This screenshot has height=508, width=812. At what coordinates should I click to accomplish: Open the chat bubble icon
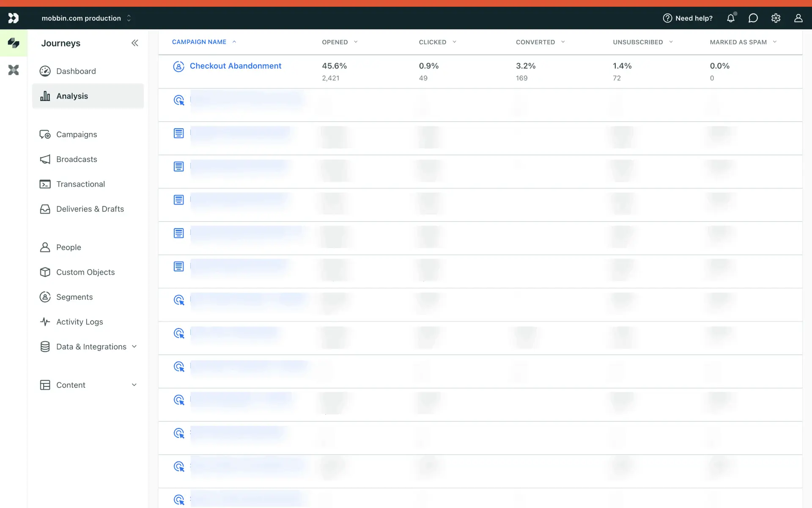click(753, 18)
